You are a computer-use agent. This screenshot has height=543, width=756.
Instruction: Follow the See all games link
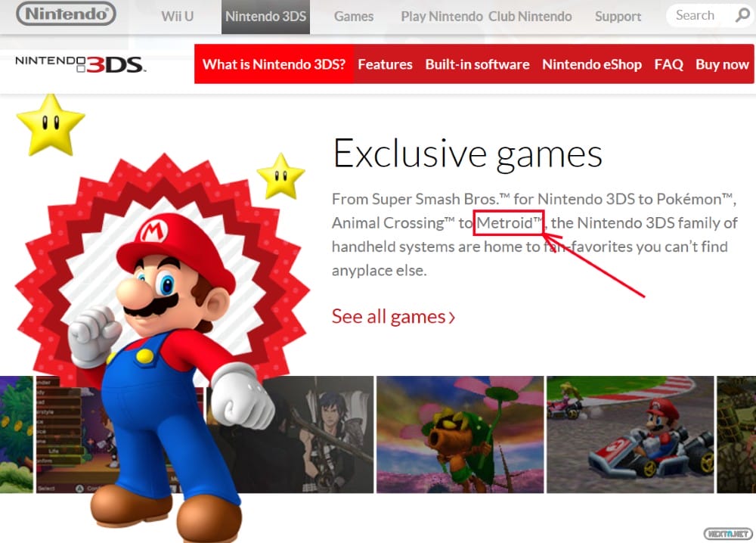(393, 317)
